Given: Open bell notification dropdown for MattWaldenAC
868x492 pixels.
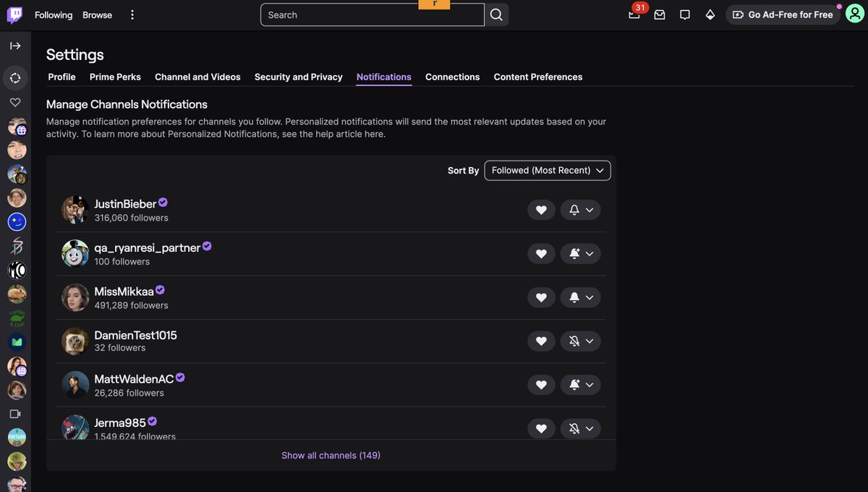Looking at the screenshot, I should coord(581,385).
